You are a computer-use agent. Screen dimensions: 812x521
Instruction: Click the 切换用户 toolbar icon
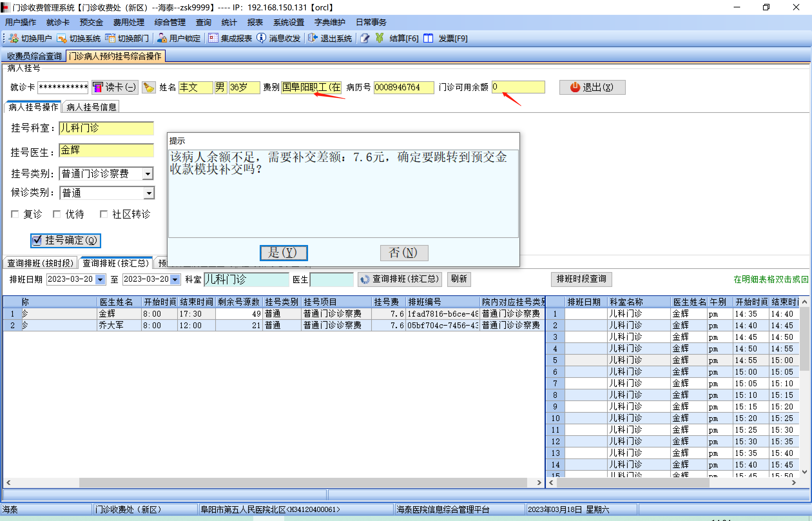coord(14,38)
